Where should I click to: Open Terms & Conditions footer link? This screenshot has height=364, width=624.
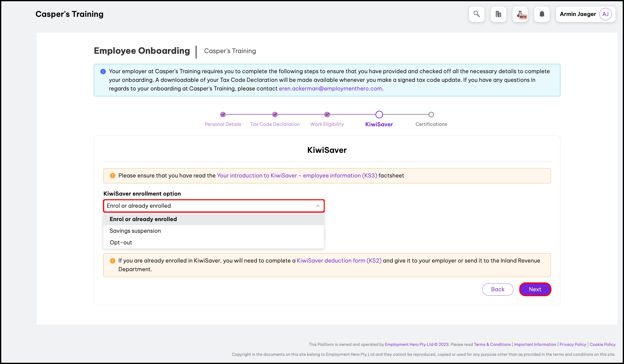coord(492,344)
